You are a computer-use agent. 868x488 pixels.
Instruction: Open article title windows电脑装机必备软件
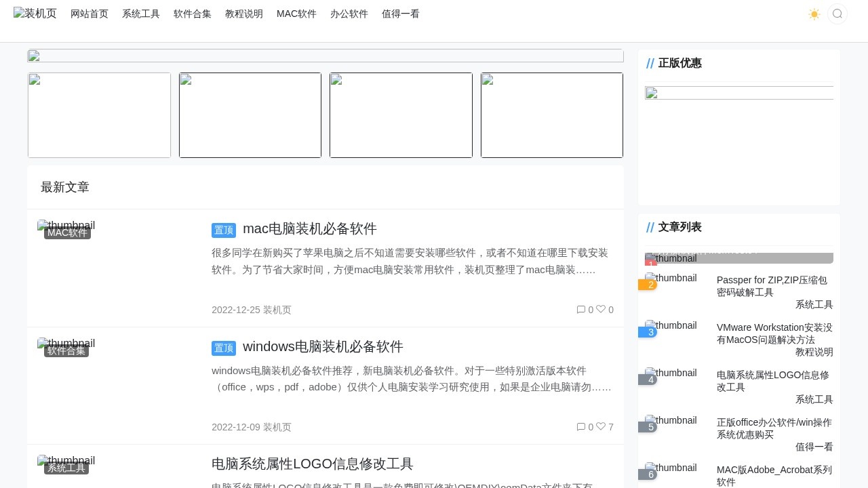[323, 346]
